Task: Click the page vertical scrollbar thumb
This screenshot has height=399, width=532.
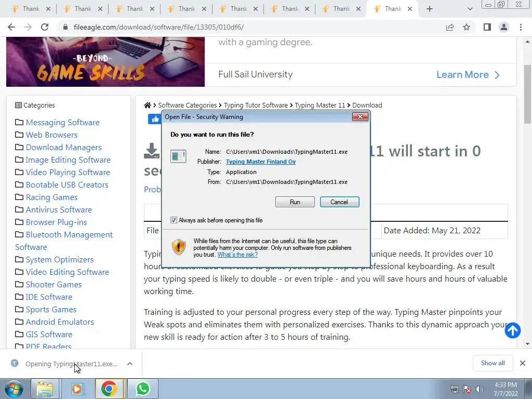Action: click(527, 94)
